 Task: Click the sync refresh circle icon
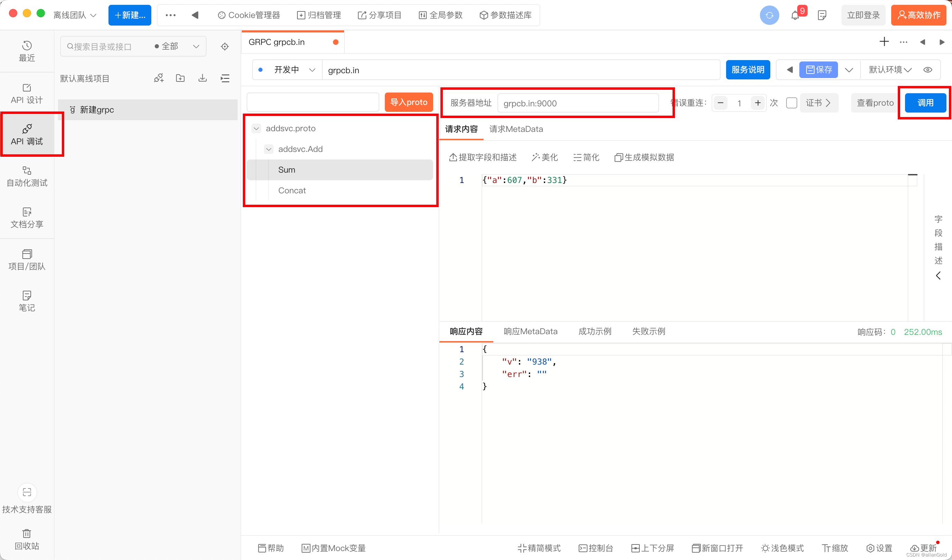point(770,16)
